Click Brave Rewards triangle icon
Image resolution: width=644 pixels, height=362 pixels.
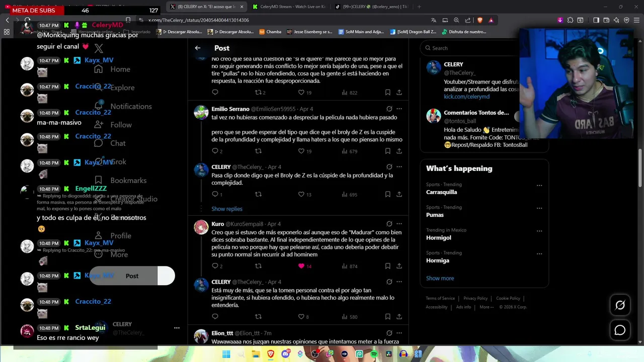pyautogui.click(x=491, y=20)
